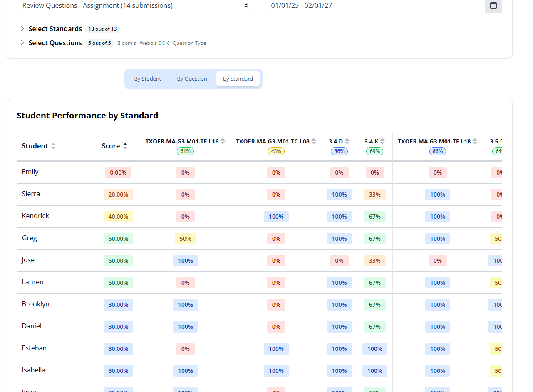Click Kendrick's 40.00% score

[119, 217]
